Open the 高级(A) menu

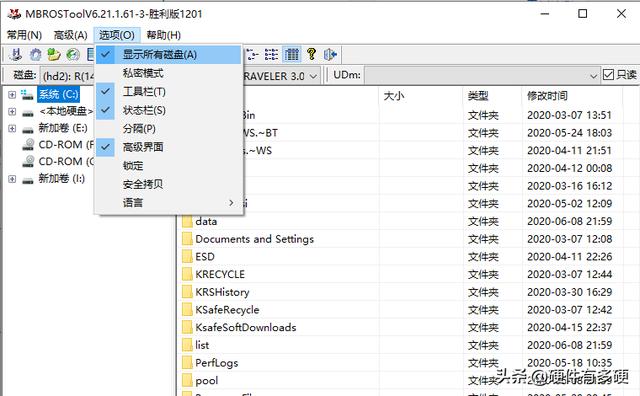click(x=71, y=35)
